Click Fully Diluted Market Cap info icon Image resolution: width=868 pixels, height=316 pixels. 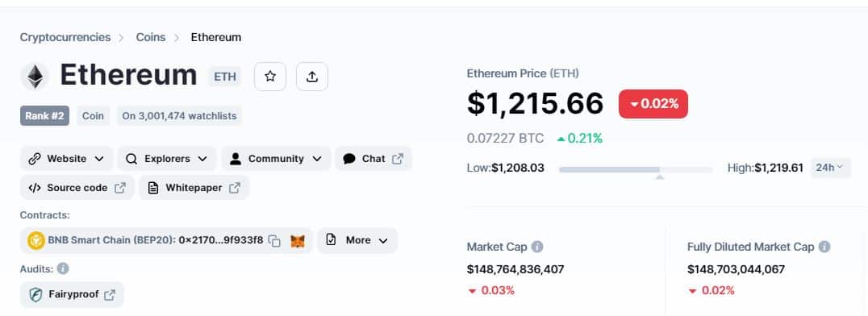[x=824, y=247]
